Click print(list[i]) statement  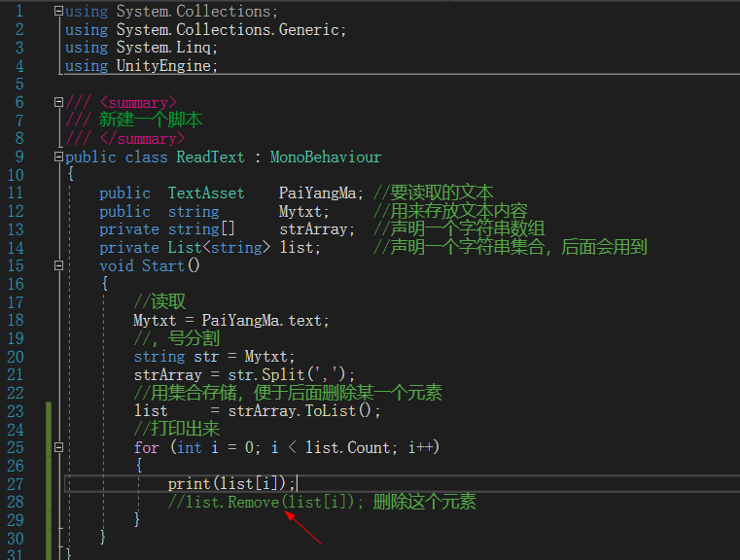[x=231, y=483]
